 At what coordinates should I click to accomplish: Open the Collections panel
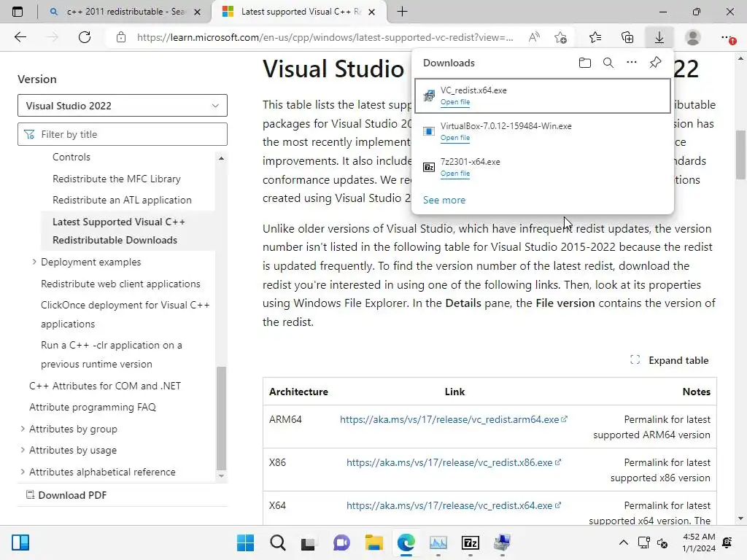point(627,37)
